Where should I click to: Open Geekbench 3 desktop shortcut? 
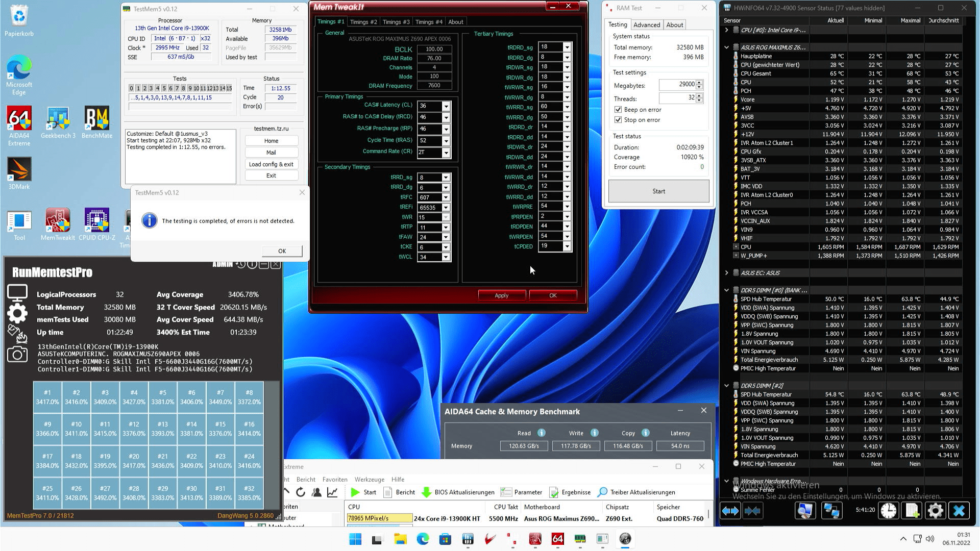(58, 123)
